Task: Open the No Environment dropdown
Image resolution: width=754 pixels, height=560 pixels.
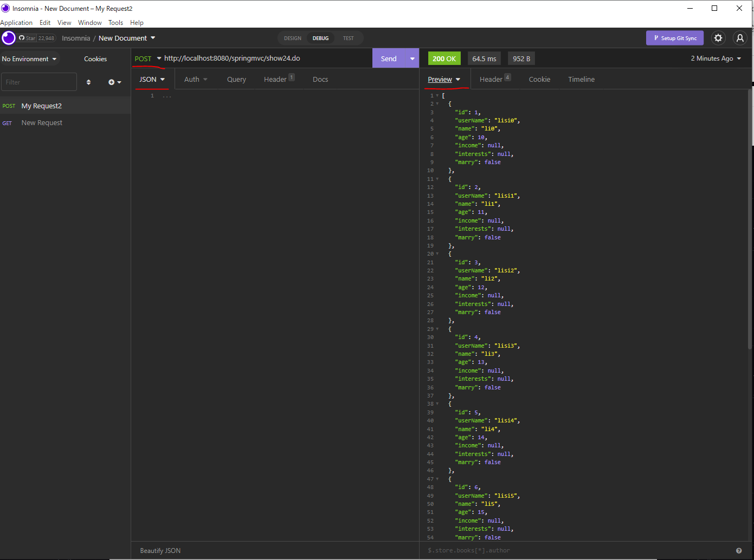Action: click(29, 59)
